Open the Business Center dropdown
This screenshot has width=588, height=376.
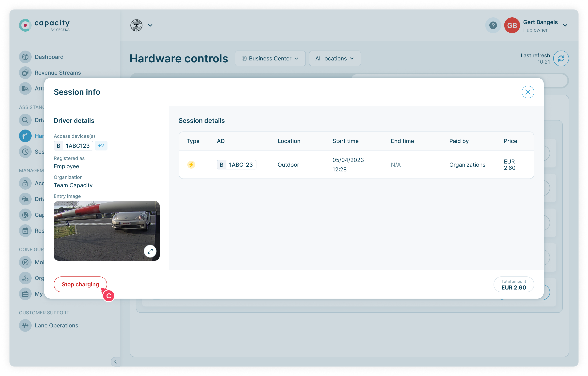pos(270,58)
